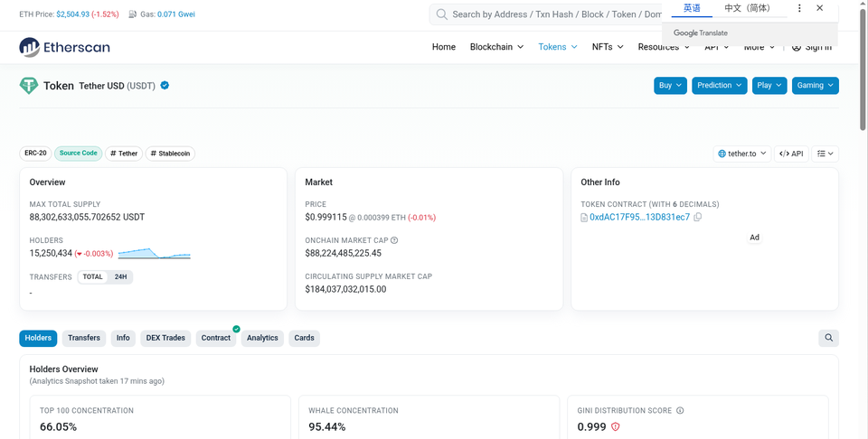Click the green check on Contract tab

point(236,329)
